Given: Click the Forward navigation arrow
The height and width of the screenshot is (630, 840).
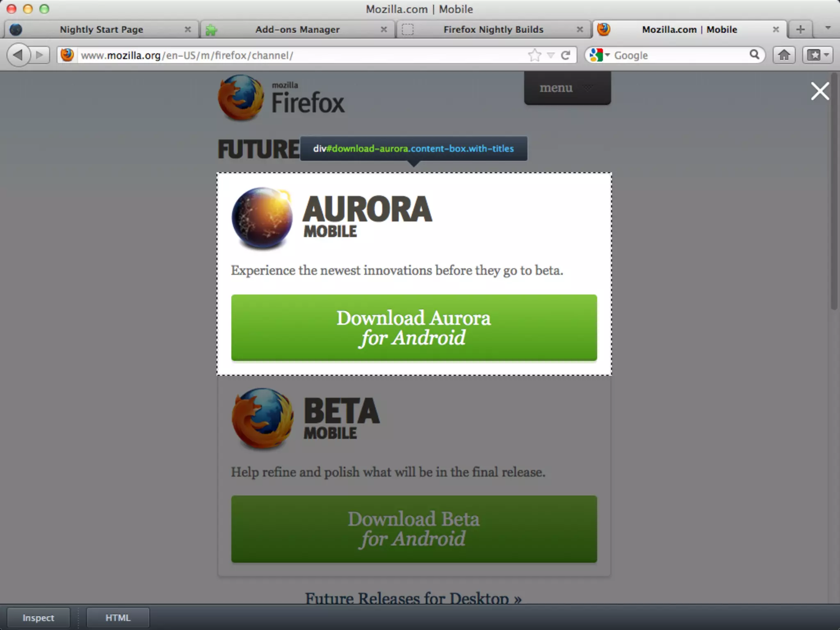Looking at the screenshot, I should (x=39, y=55).
